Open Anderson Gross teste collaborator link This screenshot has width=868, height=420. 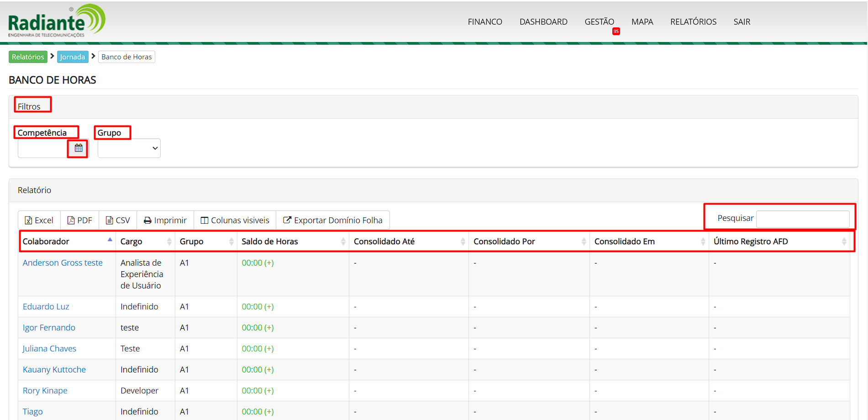(x=63, y=263)
